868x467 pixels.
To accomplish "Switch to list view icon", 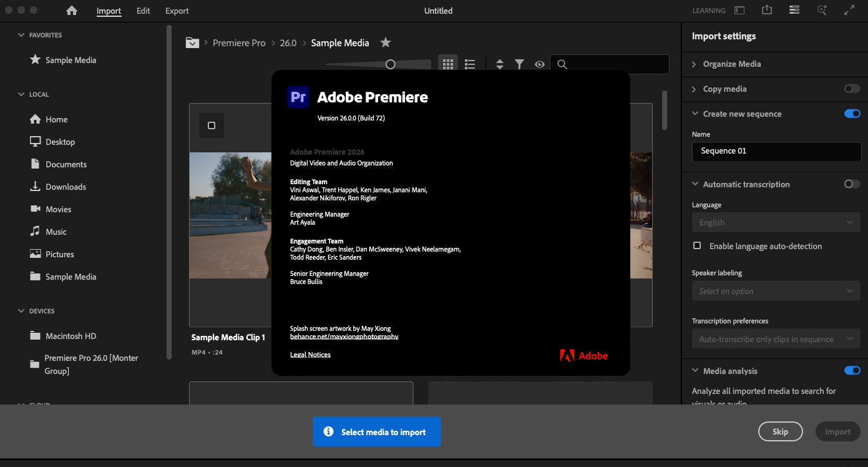I will point(470,64).
